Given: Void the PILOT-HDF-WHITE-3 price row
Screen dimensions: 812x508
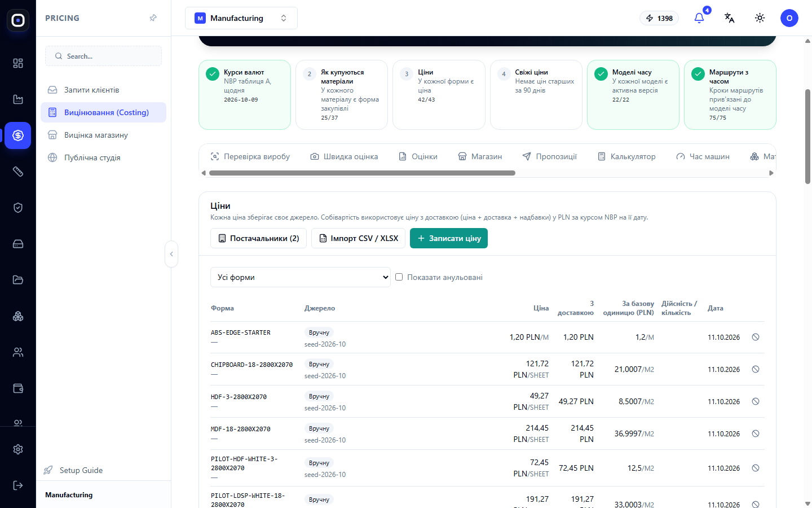Looking at the screenshot, I should [756, 468].
